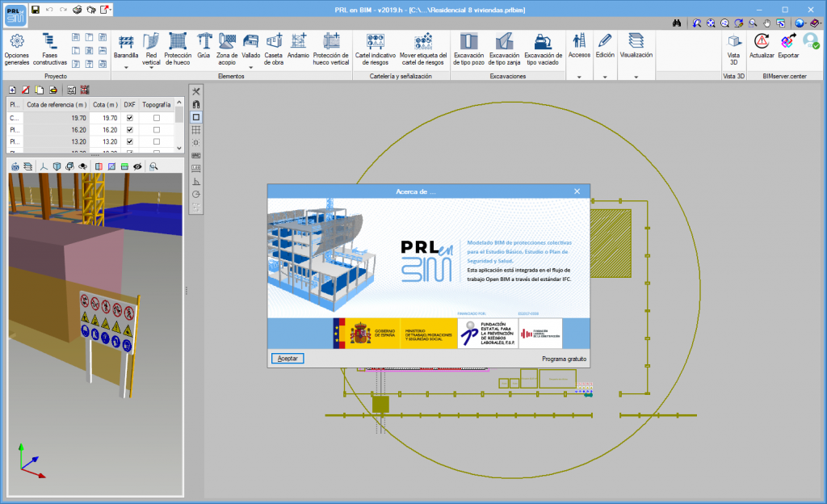Click the crossed-eye hide elements icon
827x504 pixels.
137,166
